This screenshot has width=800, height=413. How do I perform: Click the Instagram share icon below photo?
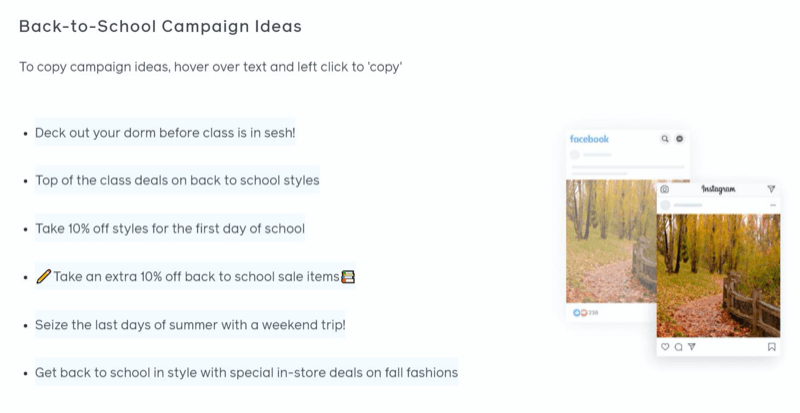click(x=692, y=347)
